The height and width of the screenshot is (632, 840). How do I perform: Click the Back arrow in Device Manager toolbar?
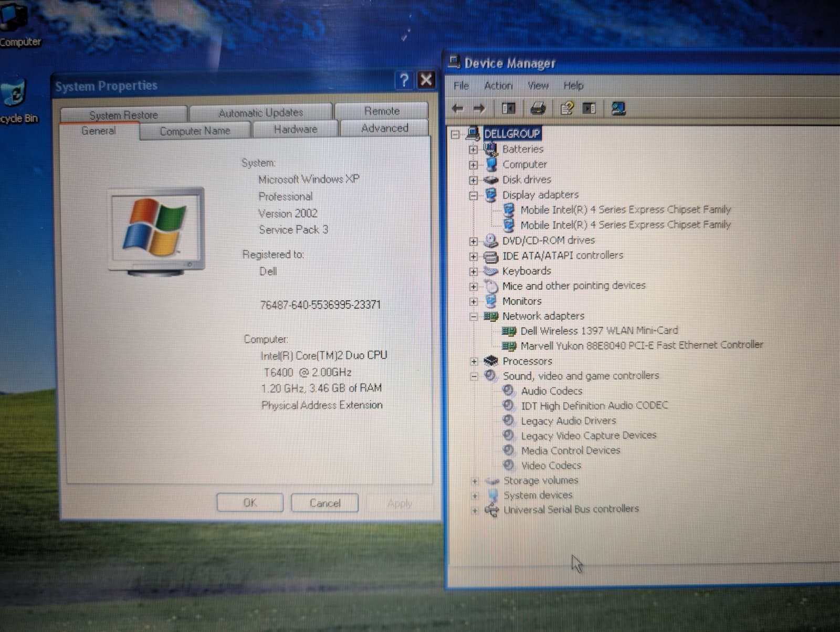(457, 109)
